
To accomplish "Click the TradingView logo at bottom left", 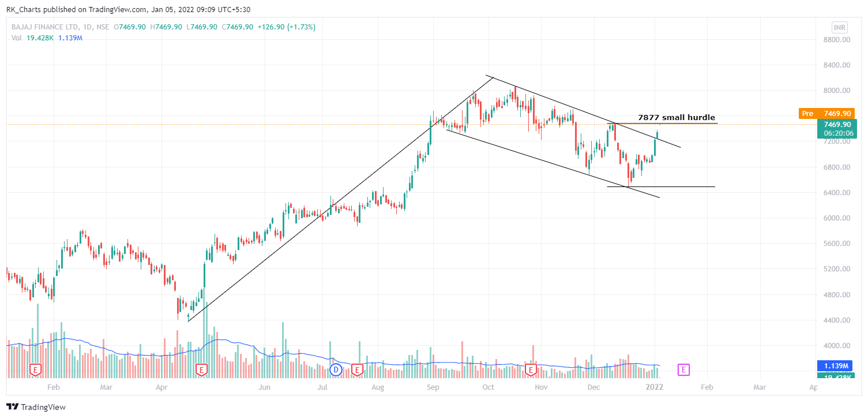I will point(36,407).
